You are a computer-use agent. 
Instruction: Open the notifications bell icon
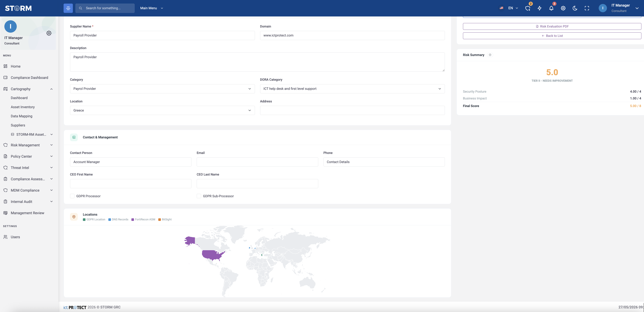(x=551, y=8)
